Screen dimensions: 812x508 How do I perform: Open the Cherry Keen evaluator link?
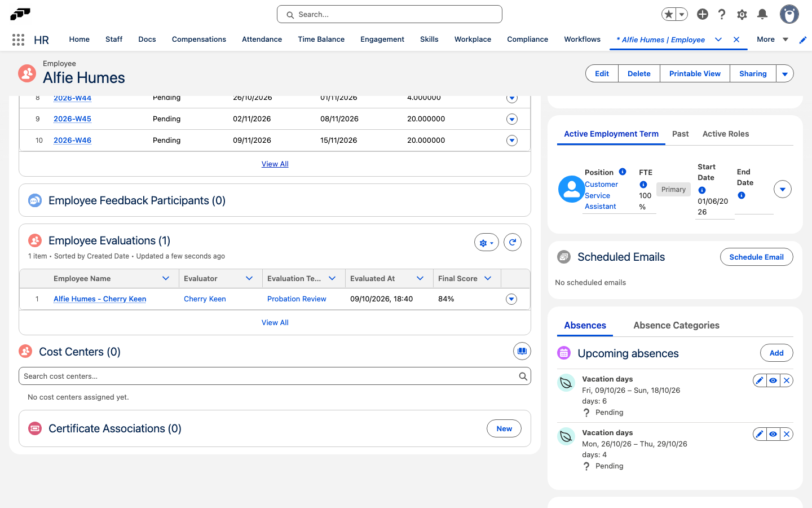(x=205, y=299)
